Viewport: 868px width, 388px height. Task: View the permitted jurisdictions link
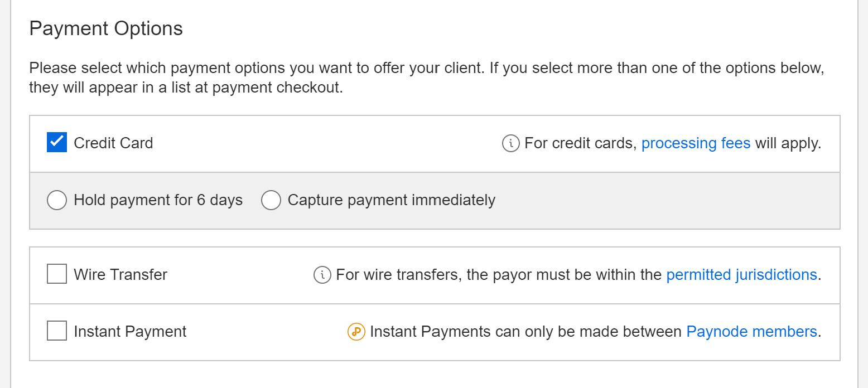(x=741, y=274)
